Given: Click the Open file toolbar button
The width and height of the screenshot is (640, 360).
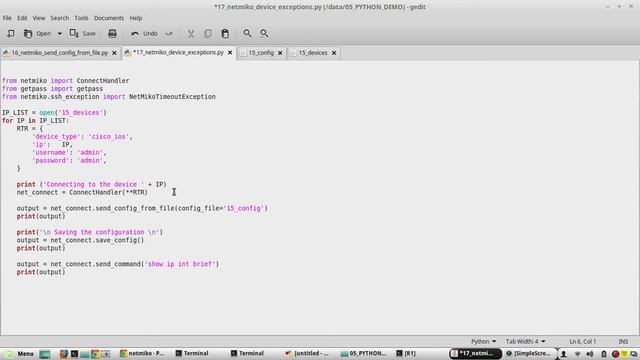Looking at the screenshot, I should tap(38, 33).
